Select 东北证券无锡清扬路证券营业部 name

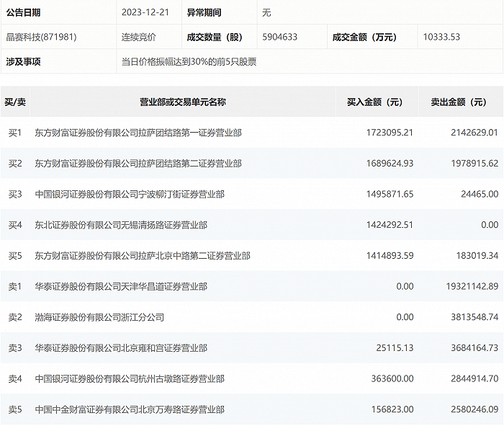[121, 225]
